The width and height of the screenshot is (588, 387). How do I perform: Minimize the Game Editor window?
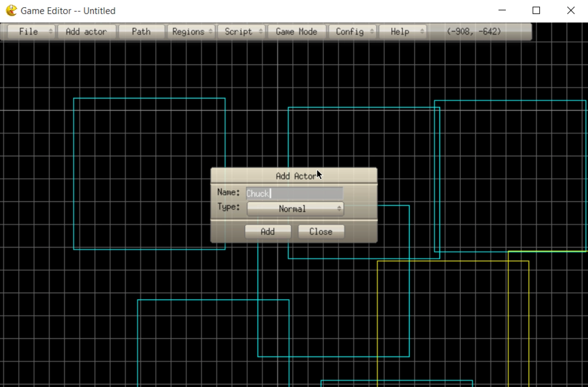click(x=502, y=11)
